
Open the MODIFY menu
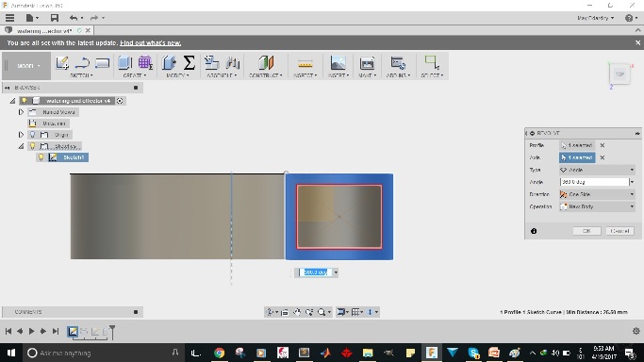point(178,75)
